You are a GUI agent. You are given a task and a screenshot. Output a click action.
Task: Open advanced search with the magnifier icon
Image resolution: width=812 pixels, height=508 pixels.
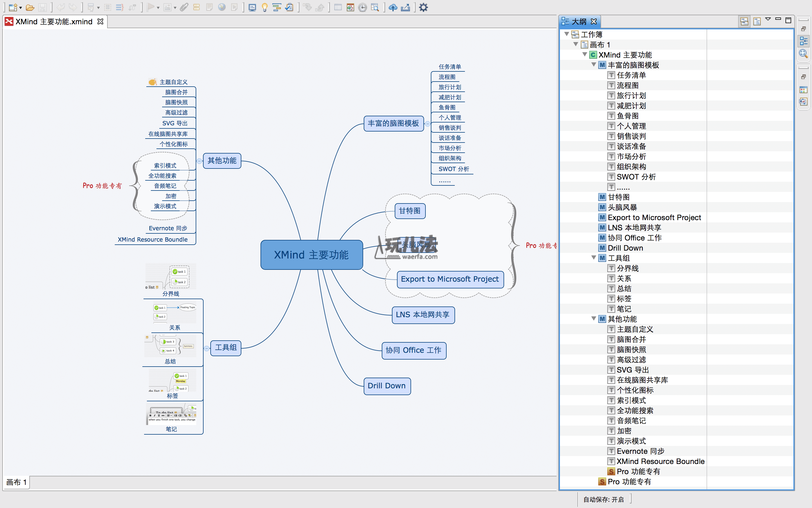[x=375, y=7]
